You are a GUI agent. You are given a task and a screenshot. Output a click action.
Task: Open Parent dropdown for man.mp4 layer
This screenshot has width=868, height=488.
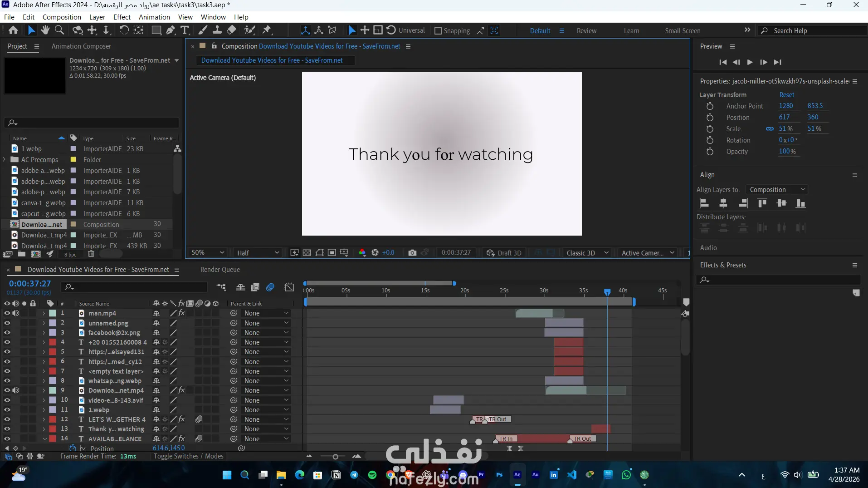pyautogui.click(x=266, y=313)
